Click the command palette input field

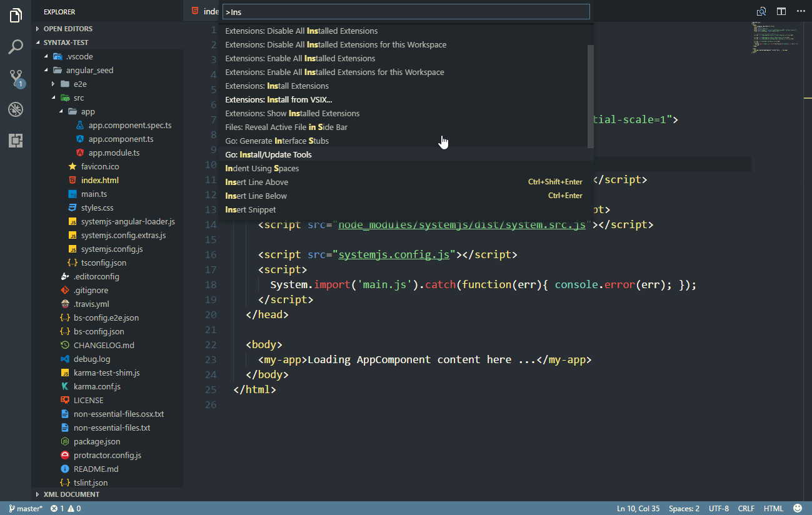pos(406,12)
